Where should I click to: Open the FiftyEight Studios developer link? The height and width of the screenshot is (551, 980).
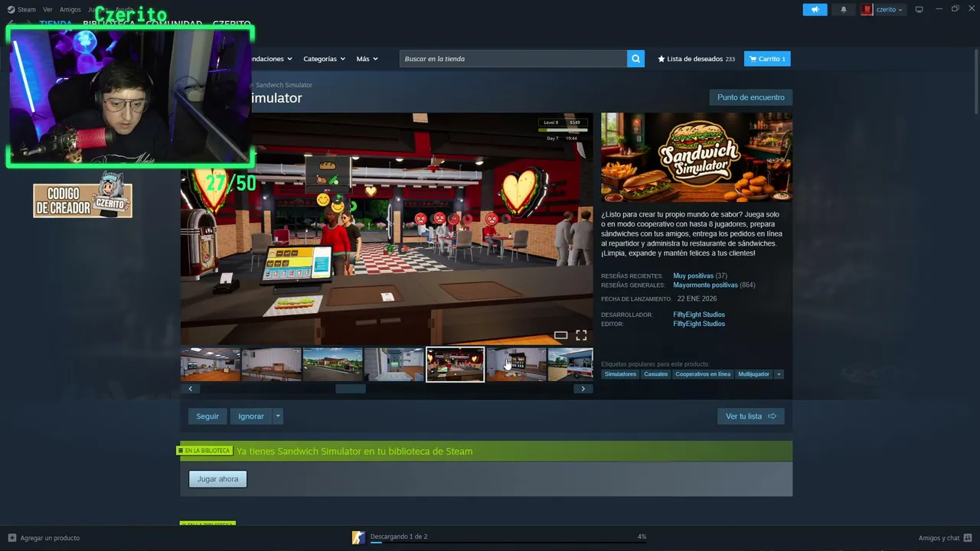pyautogui.click(x=699, y=315)
